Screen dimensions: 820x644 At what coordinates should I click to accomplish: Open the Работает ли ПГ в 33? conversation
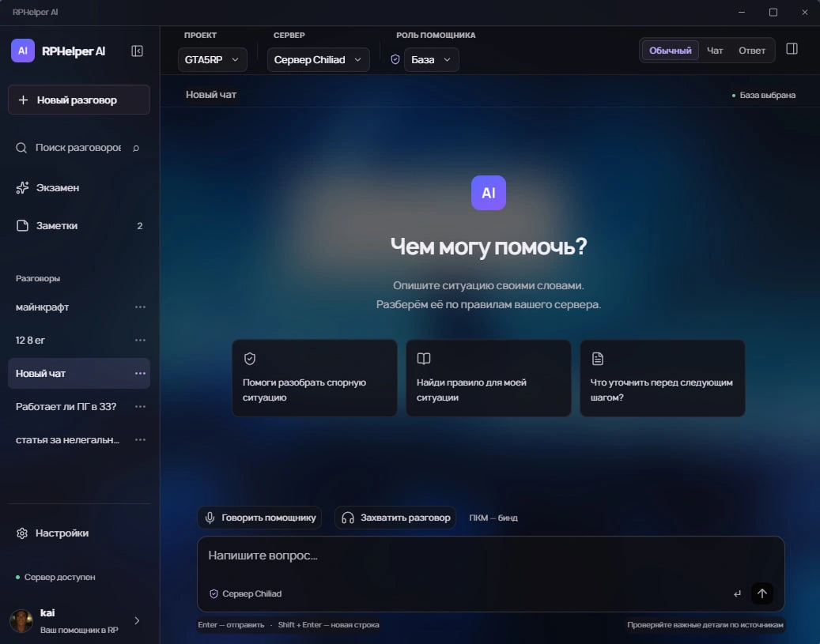pos(70,406)
